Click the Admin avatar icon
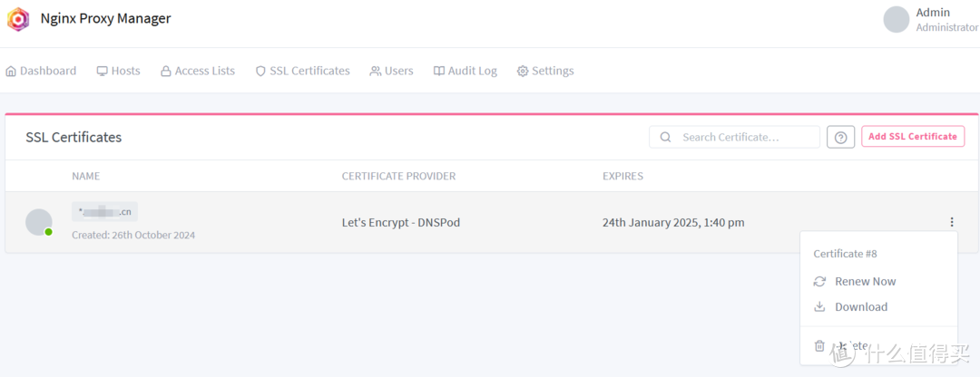Screen dimensions: 980x377 click(897, 20)
